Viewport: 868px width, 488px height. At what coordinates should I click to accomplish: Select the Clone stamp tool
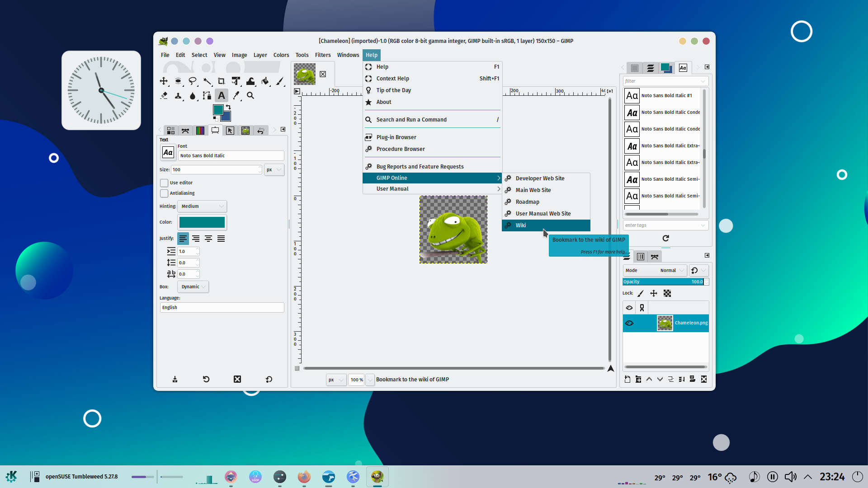[x=178, y=96]
